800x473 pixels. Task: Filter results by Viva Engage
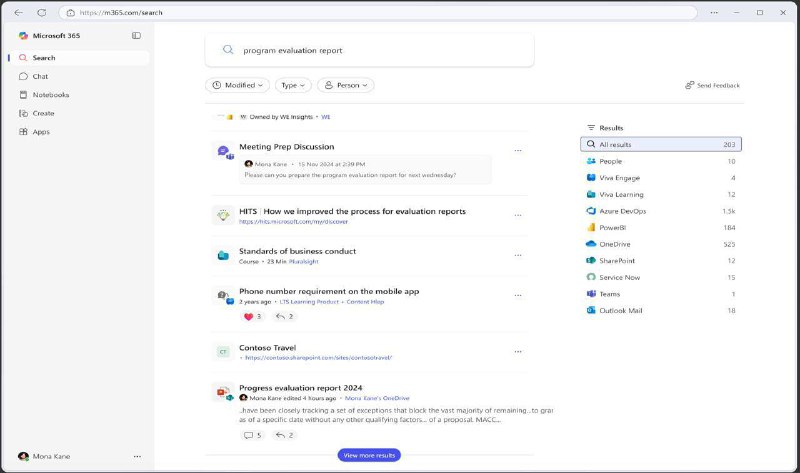(x=661, y=178)
